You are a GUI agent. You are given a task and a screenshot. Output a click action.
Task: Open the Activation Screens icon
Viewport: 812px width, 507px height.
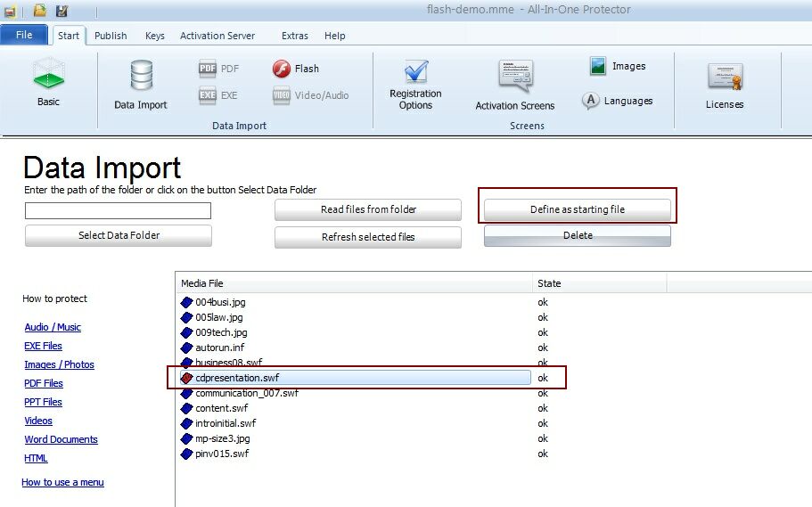coord(515,78)
